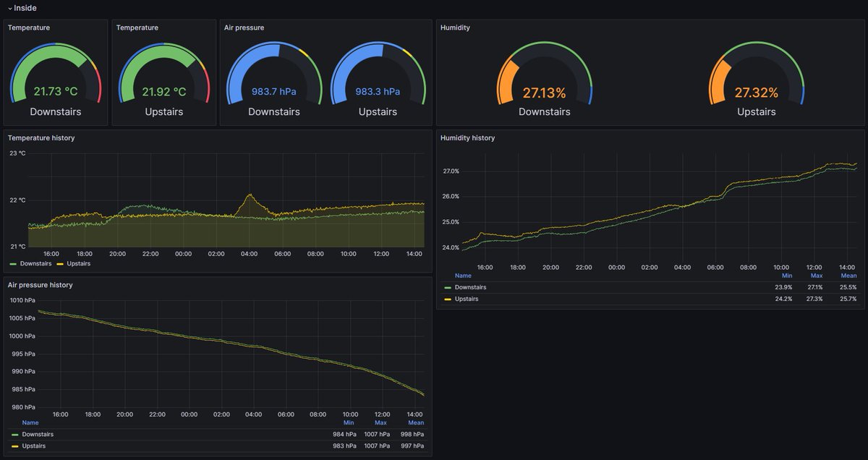Image resolution: width=868 pixels, height=460 pixels.
Task: Click the 27.0% humidity axis label
Action: point(451,171)
